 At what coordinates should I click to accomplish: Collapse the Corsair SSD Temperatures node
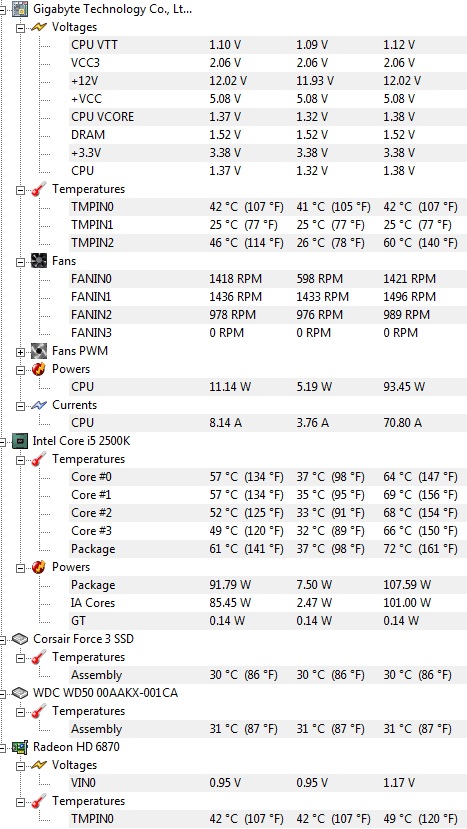20,657
